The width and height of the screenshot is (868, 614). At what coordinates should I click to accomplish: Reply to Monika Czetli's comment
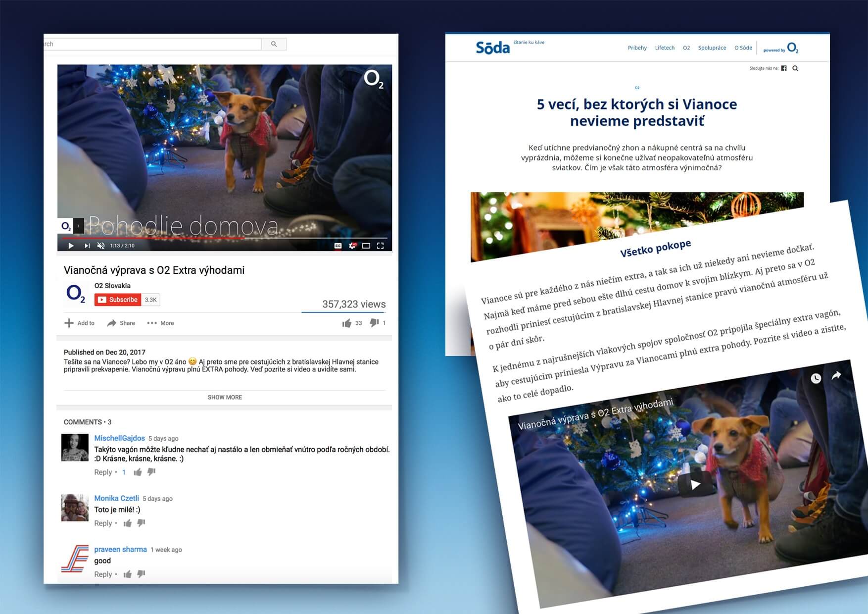pyautogui.click(x=103, y=523)
